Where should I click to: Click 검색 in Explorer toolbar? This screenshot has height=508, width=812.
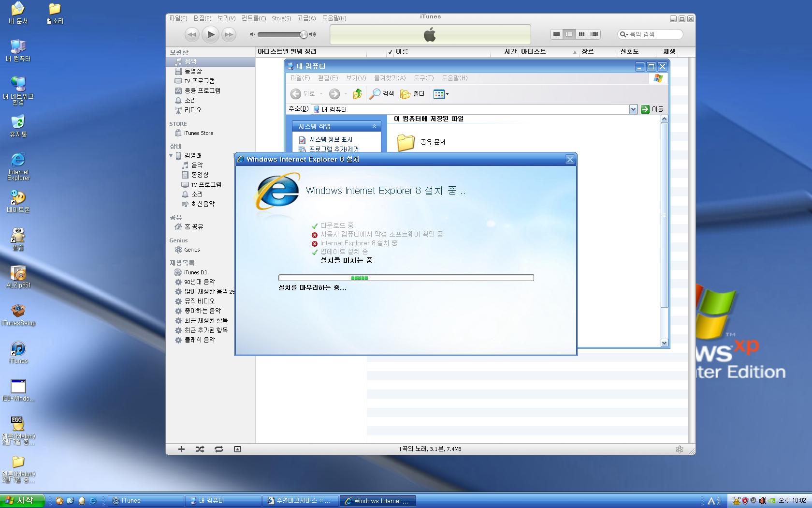pyautogui.click(x=382, y=94)
